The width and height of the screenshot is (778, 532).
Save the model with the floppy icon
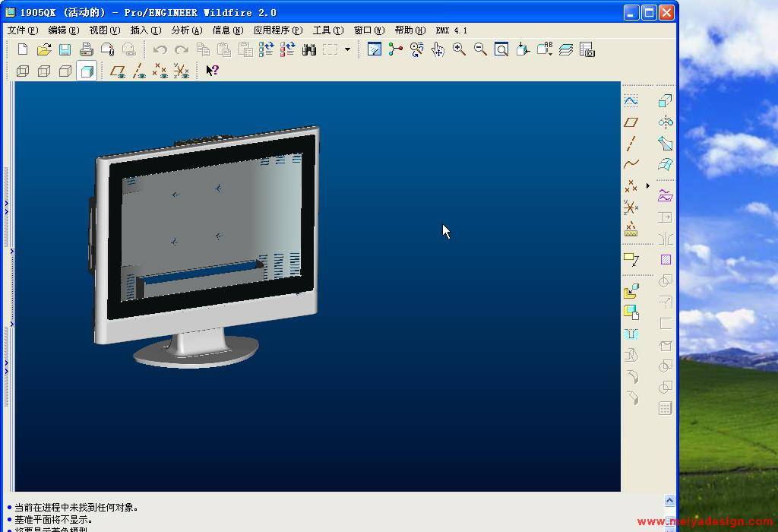(x=65, y=49)
